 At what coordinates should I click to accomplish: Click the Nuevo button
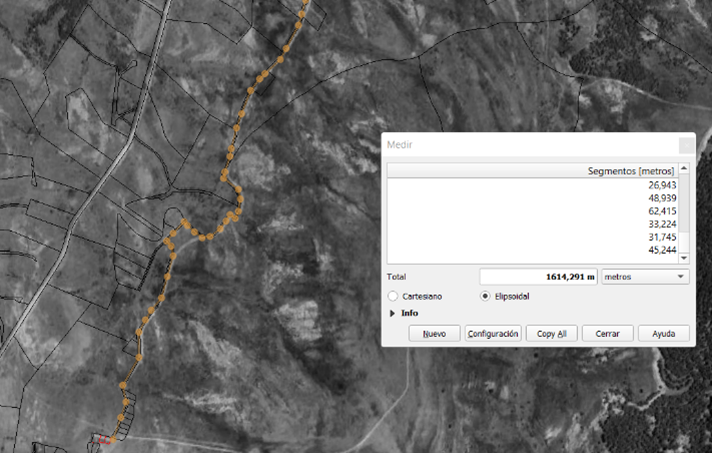click(434, 333)
